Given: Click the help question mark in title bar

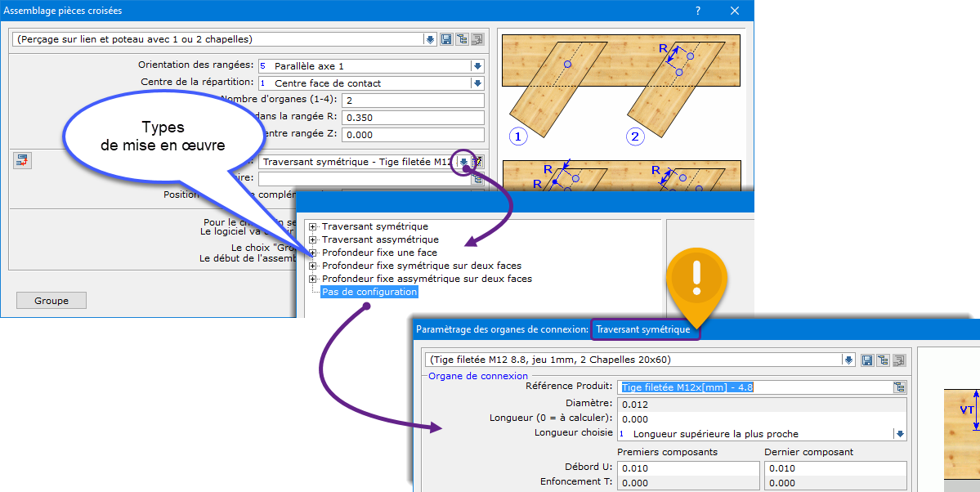Looking at the screenshot, I should pos(697,11).
